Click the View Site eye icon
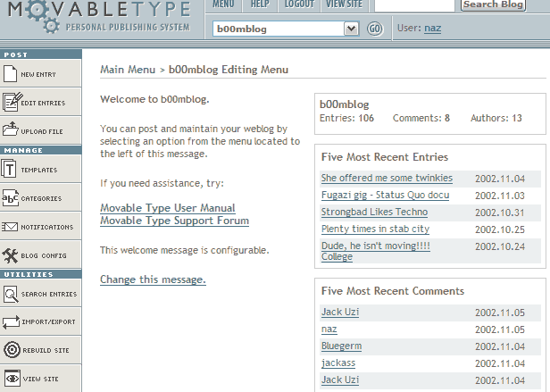The width and height of the screenshot is (550, 392). click(x=12, y=379)
